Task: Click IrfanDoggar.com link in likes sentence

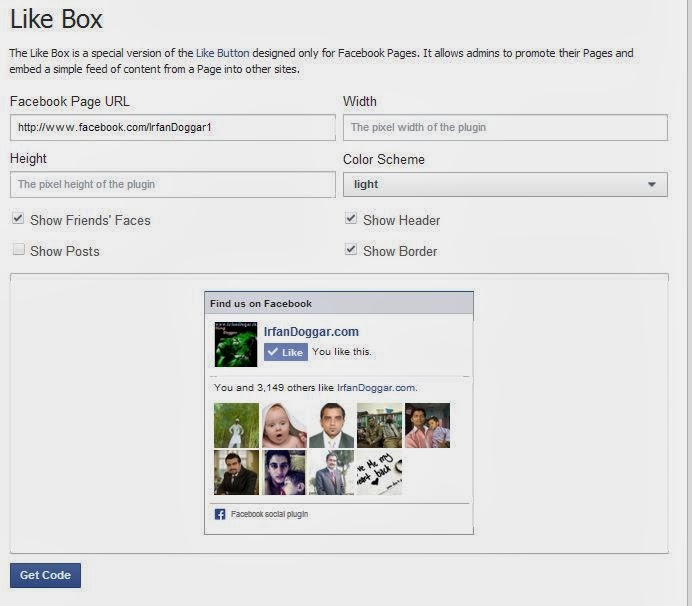Action: (376, 388)
